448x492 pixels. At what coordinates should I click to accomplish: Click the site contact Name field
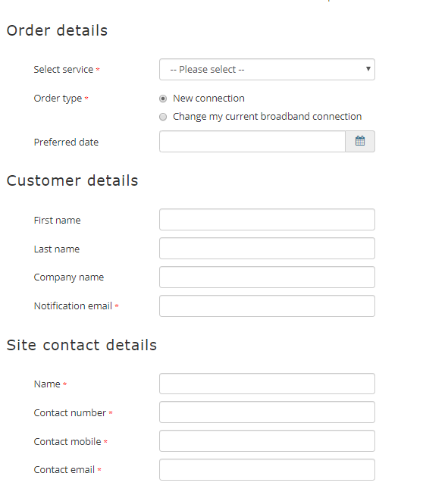[x=267, y=384]
